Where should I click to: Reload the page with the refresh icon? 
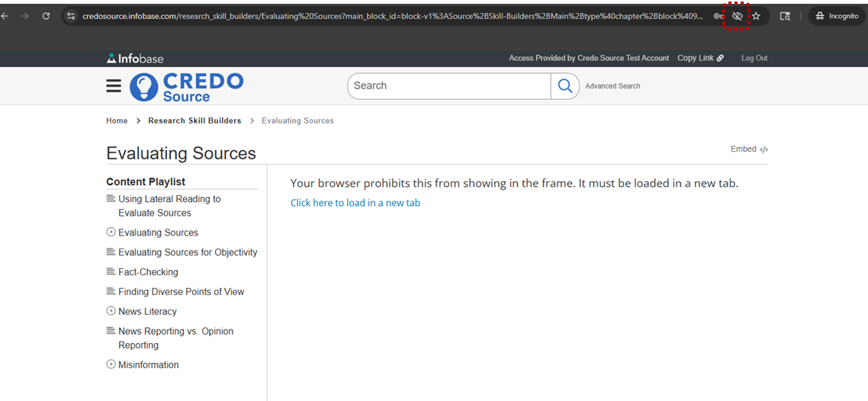[x=47, y=16]
